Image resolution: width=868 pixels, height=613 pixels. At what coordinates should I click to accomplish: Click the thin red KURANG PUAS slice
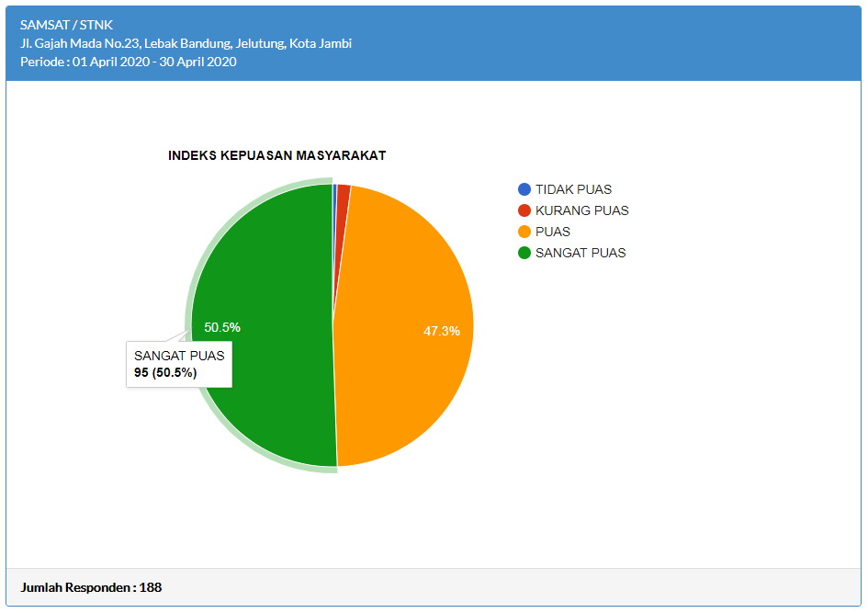pos(342,198)
